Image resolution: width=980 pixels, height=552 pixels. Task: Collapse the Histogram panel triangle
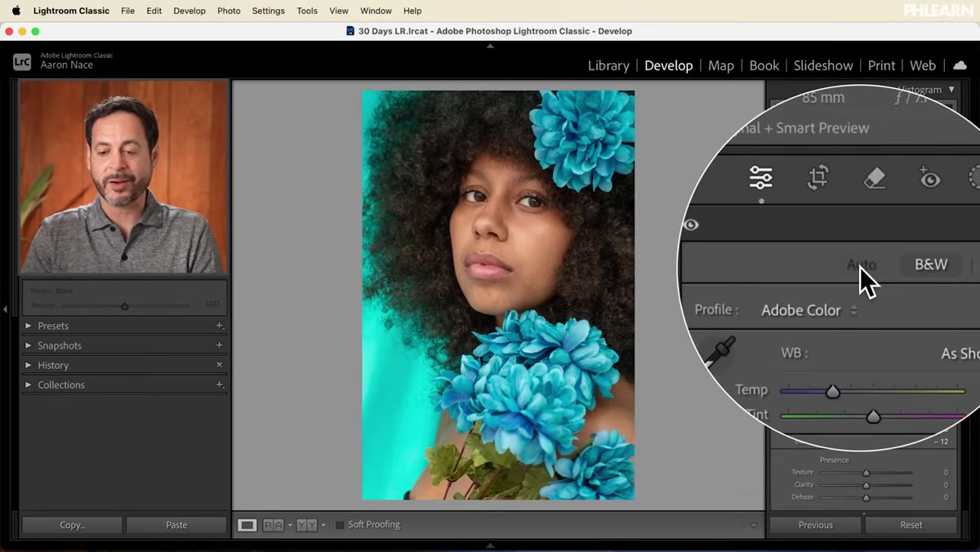[x=951, y=90]
